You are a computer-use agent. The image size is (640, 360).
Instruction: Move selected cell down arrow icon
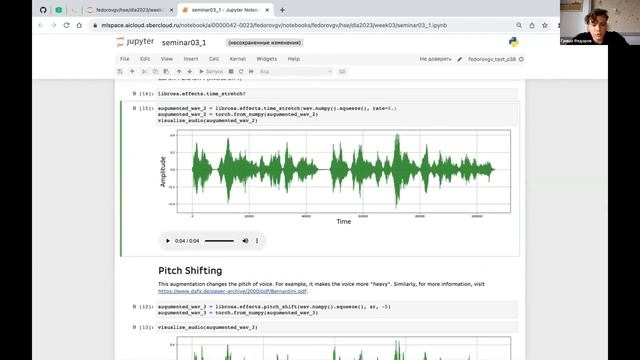pos(189,71)
